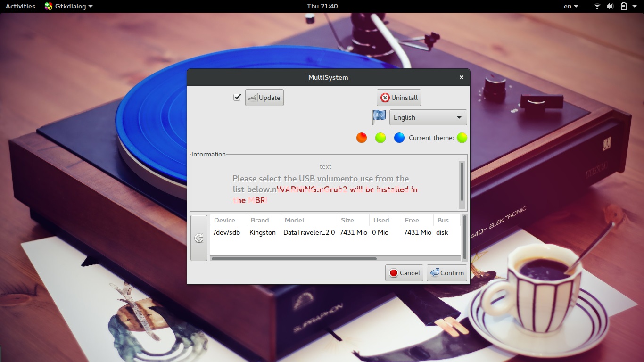
Task: Click the Cancel button
Action: (404, 273)
